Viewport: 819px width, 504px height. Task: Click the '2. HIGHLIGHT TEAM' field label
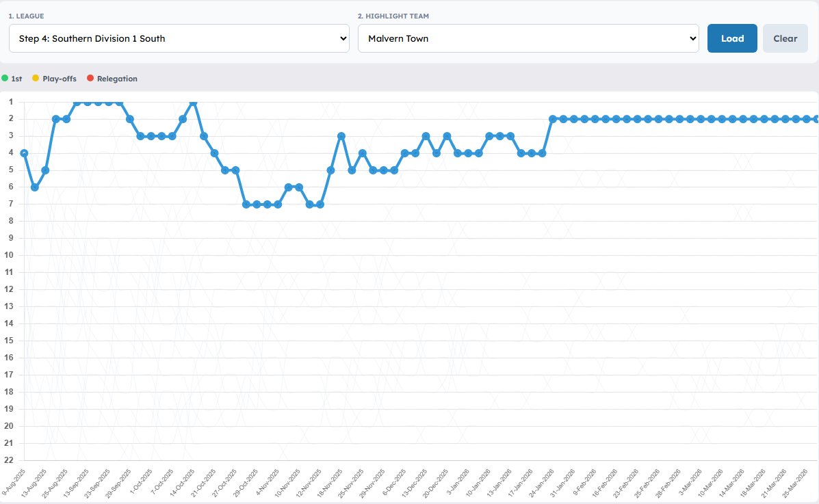tap(393, 16)
